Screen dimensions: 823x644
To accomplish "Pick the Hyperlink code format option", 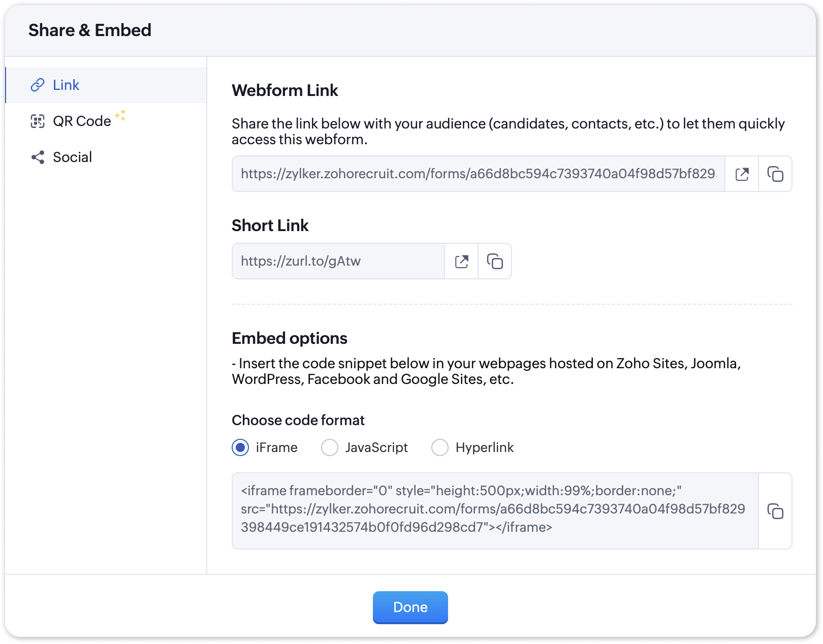I will coord(440,447).
